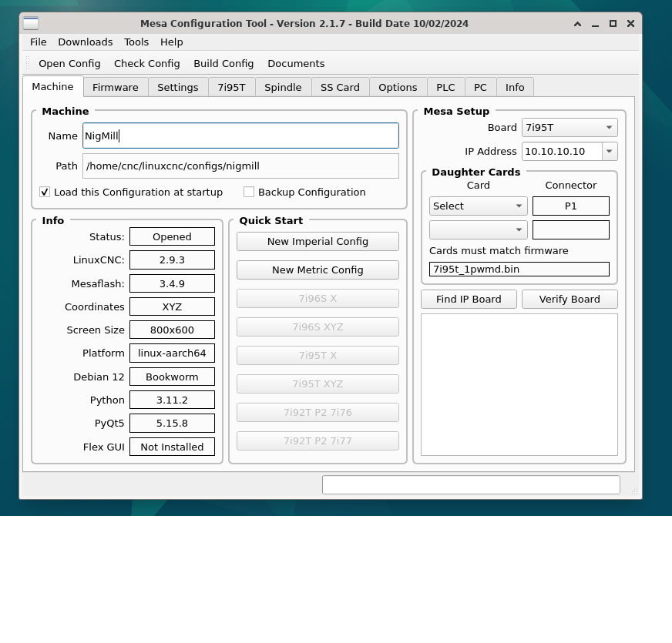Viewport: 672px width, 643px height.
Task: Open the Downloads menu
Action: (86, 42)
